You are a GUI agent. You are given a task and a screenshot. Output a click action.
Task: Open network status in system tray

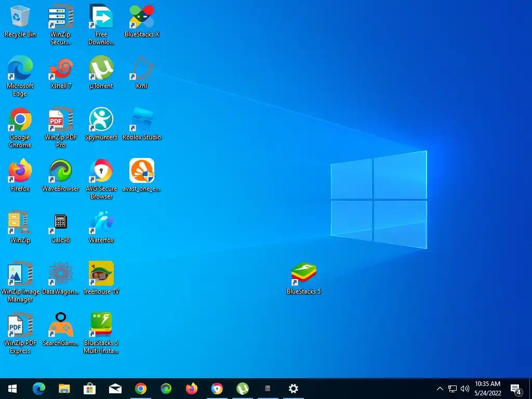point(453,389)
